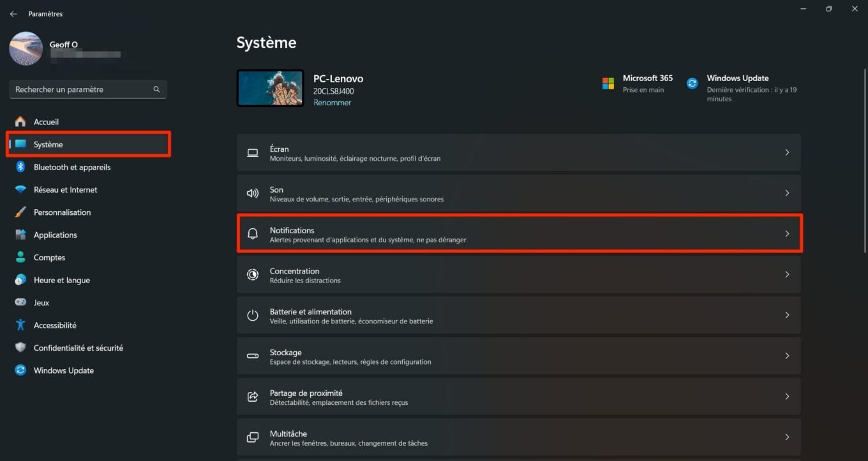Expand the Stockage row chevron
The width and height of the screenshot is (868, 461).
click(787, 356)
